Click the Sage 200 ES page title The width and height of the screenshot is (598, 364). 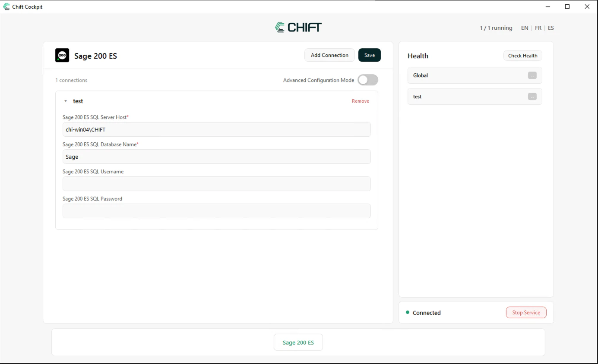(x=95, y=56)
